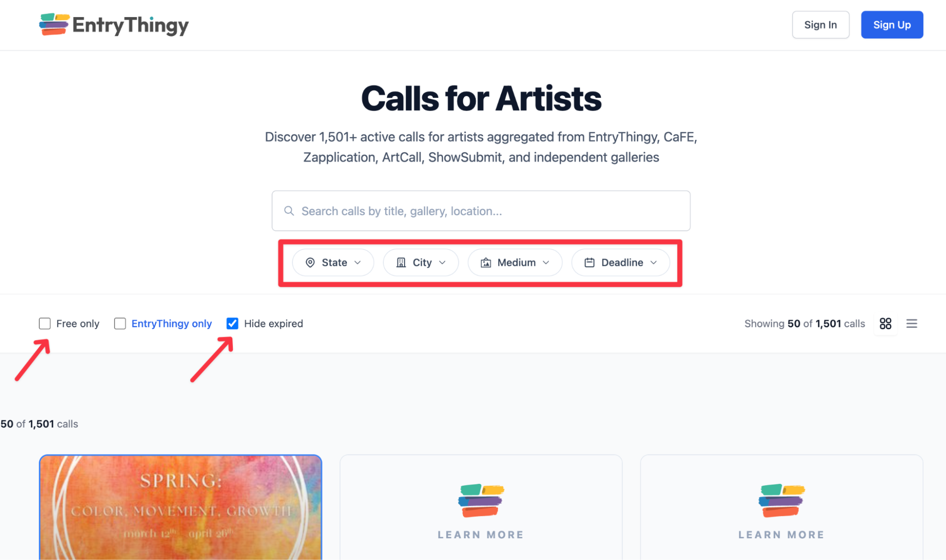This screenshot has height=560, width=946.
Task: Click the blue Sign Up button
Action: click(892, 25)
